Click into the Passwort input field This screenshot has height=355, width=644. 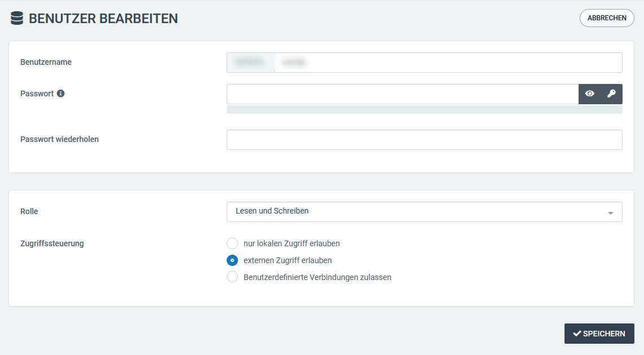coord(402,94)
